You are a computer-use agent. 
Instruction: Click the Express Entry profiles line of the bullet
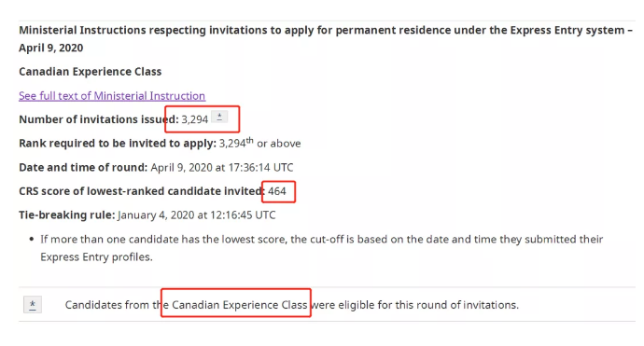(96, 256)
